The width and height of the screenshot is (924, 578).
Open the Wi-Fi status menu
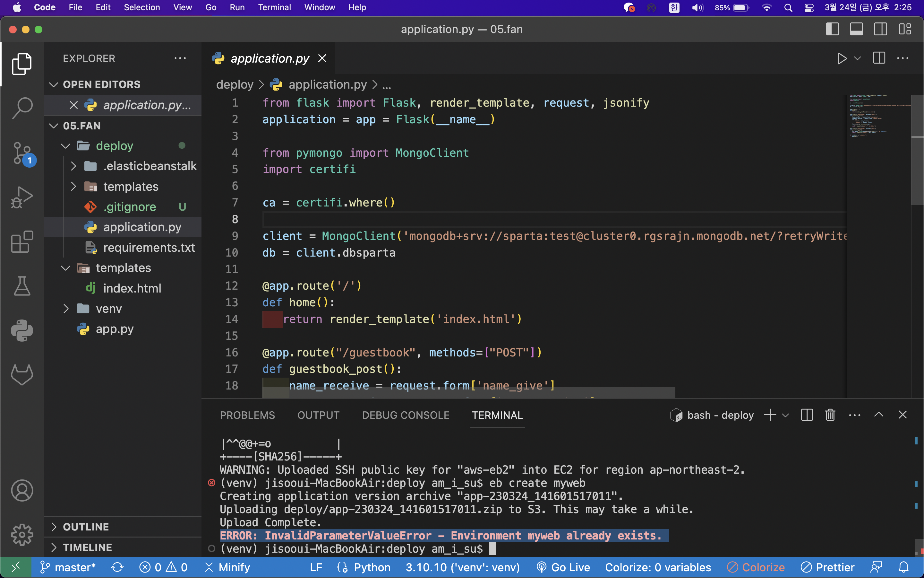[x=766, y=8]
